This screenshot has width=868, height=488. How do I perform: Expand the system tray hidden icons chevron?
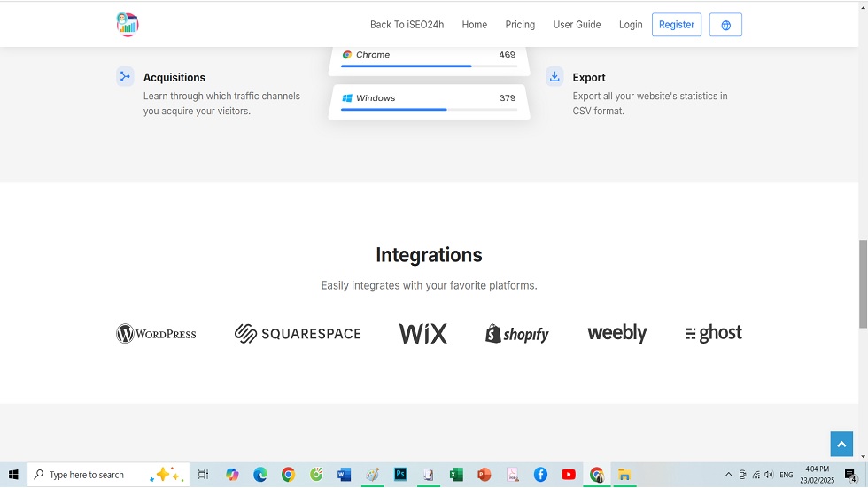pyautogui.click(x=728, y=475)
